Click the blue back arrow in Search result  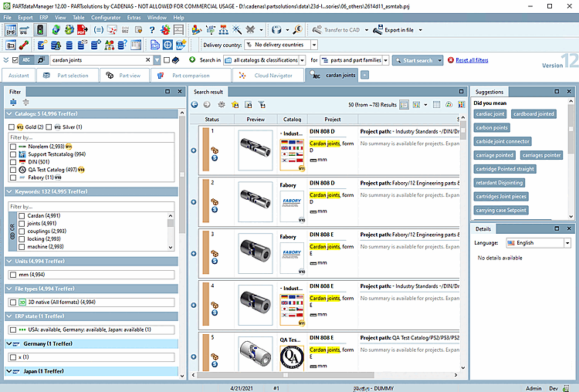click(196, 104)
